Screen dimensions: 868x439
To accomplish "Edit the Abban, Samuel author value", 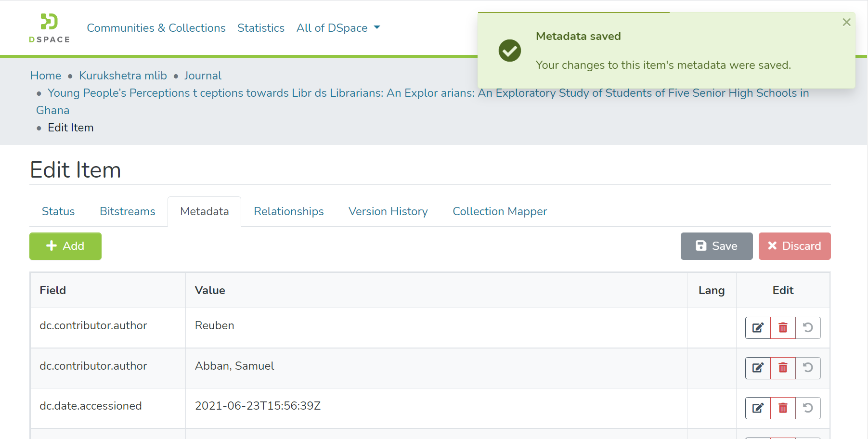I will (758, 368).
